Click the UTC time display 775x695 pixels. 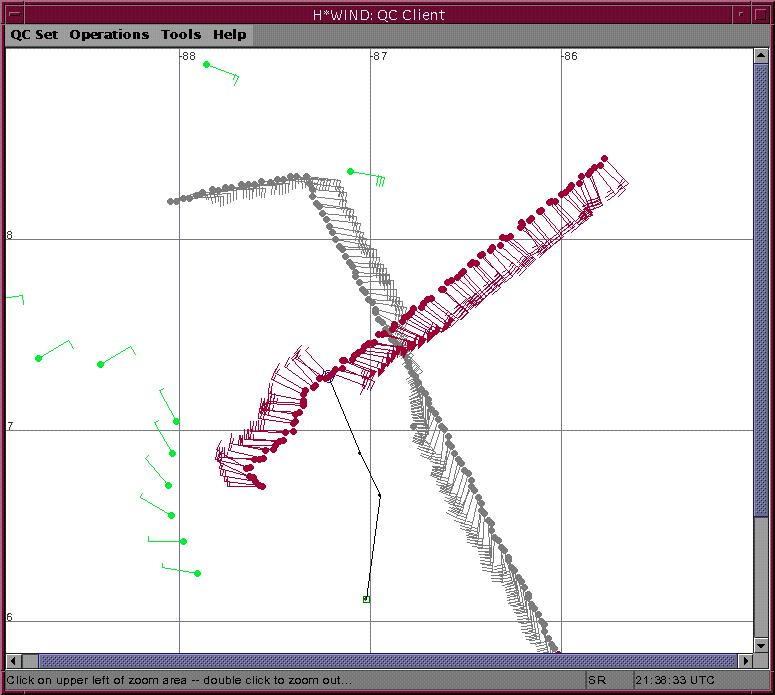(x=675, y=680)
